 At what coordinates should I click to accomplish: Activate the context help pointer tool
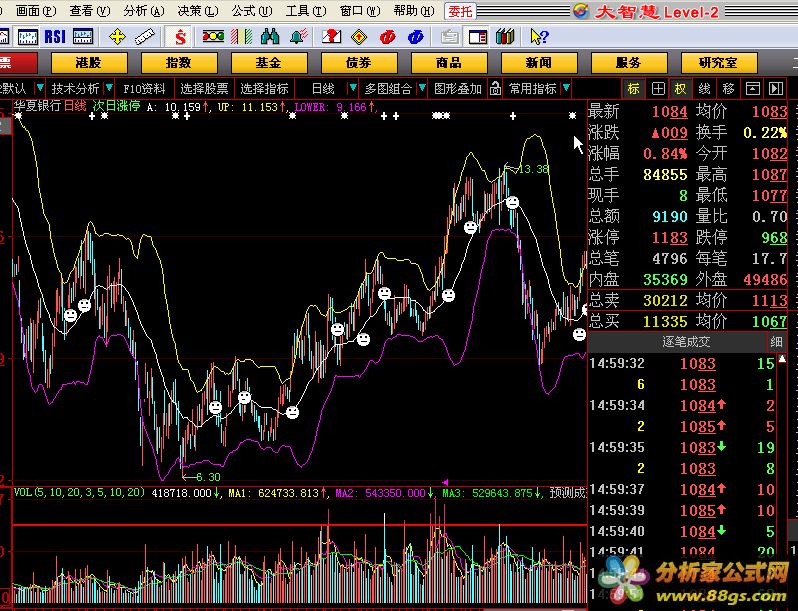click(539, 37)
